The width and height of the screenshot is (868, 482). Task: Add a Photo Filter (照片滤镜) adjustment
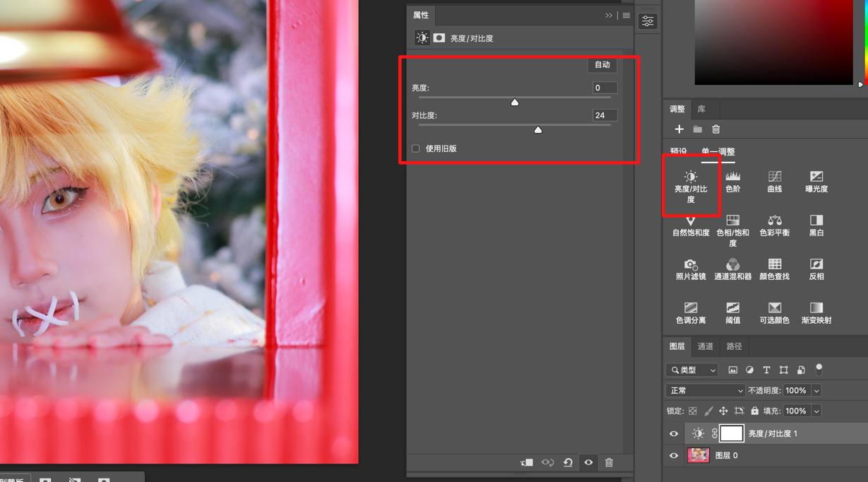pos(690,269)
